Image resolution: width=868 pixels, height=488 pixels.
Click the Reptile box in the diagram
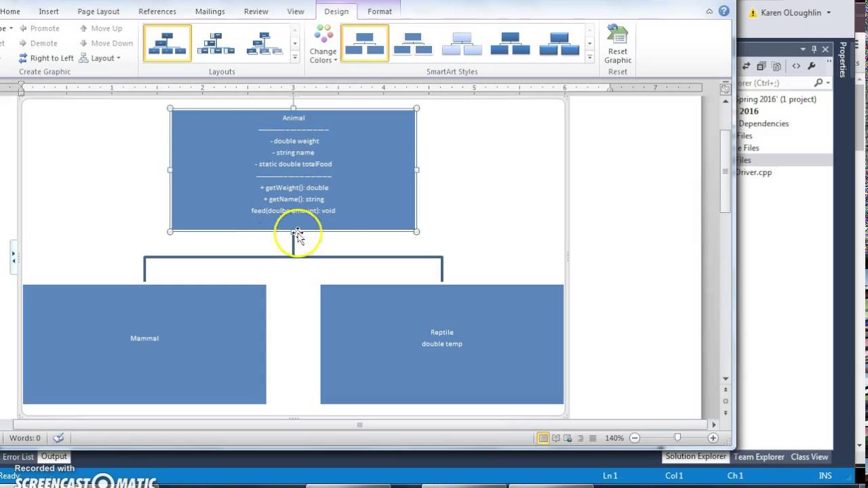[x=442, y=344]
